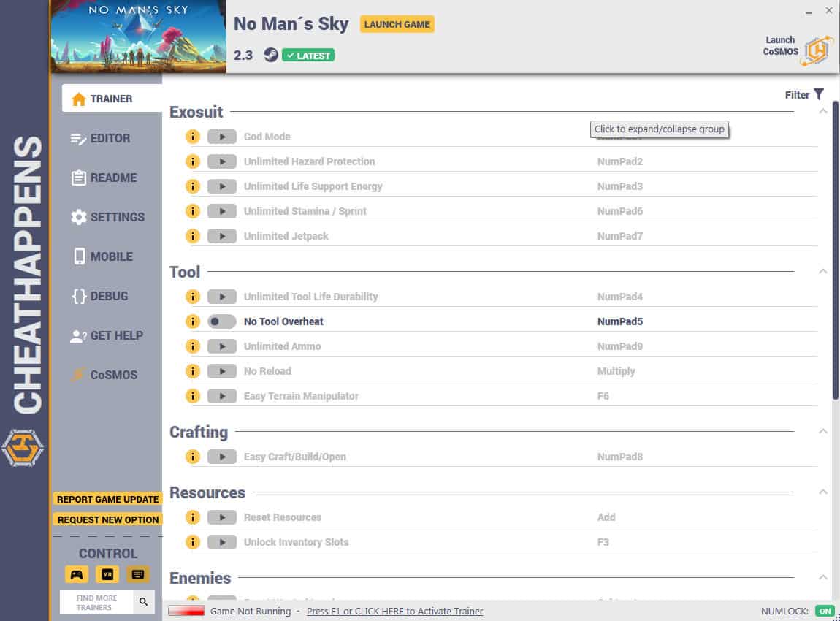This screenshot has height=621, width=840.
Task: Activate Easy Terrain Manipulator
Action: coord(222,396)
